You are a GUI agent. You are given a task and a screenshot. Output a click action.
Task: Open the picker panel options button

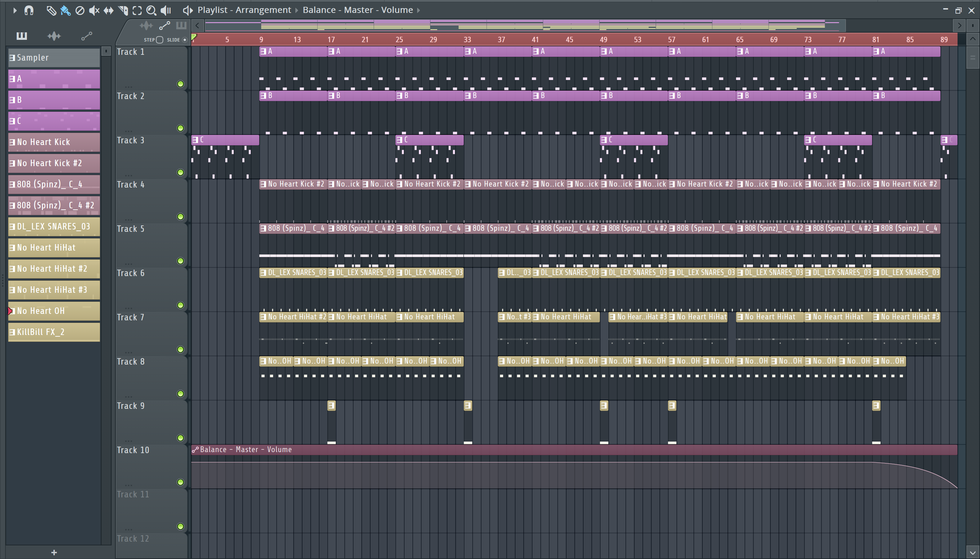click(106, 51)
